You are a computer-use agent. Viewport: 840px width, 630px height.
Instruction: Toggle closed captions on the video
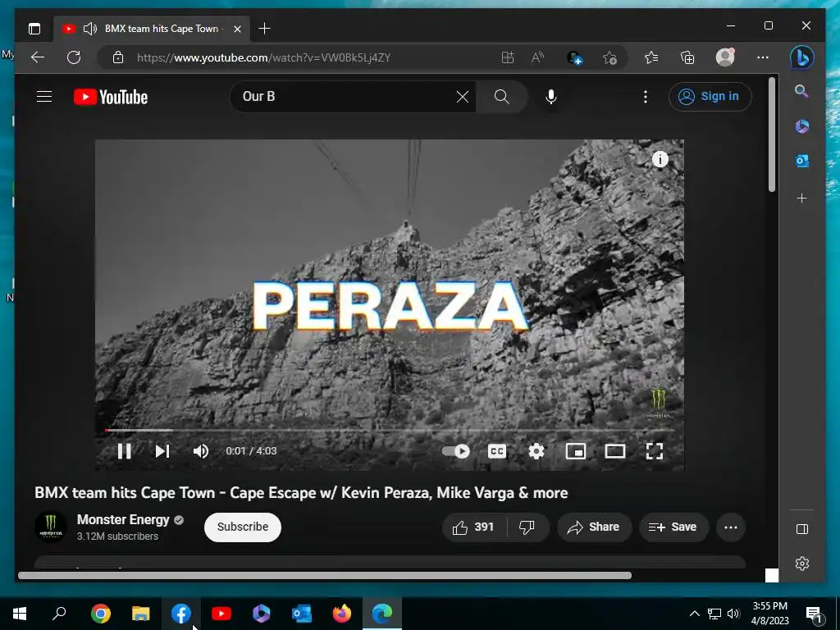click(x=497, y=451)
